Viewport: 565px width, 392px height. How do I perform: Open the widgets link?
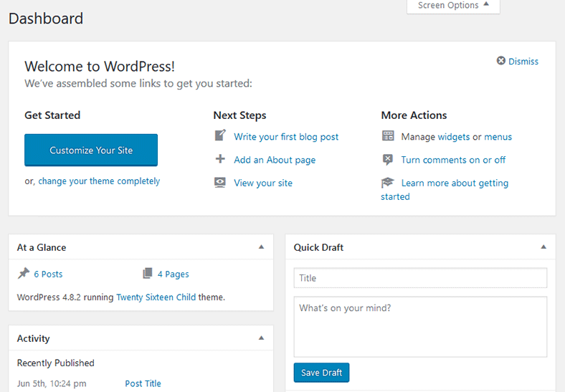click(x=454, y=137)
